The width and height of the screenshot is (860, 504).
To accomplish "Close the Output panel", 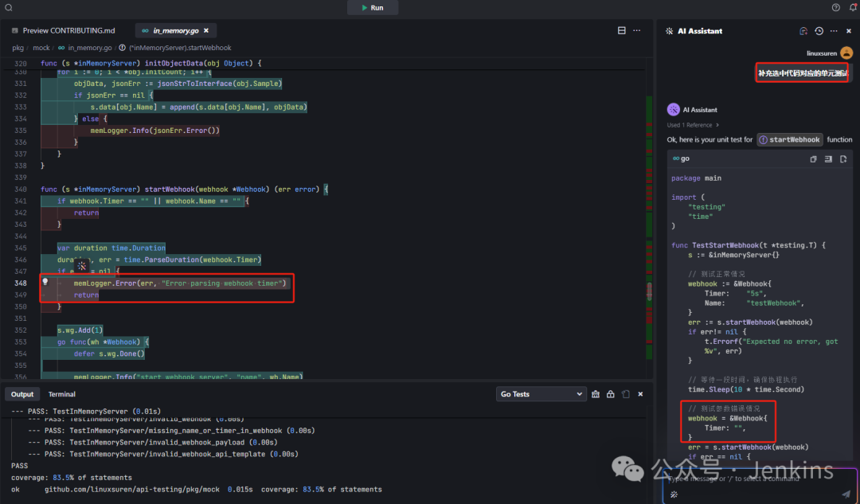I will click(x=640, y=394).
